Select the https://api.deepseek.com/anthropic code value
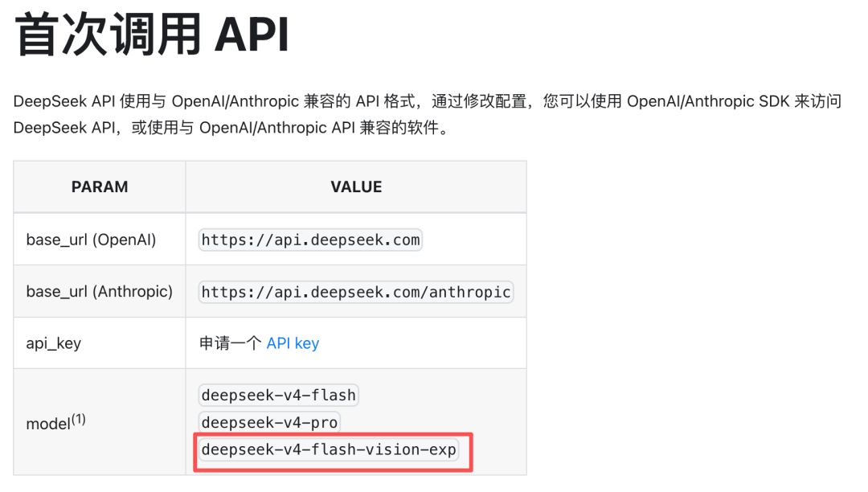The image size is (868, 492). pos(356,292)
